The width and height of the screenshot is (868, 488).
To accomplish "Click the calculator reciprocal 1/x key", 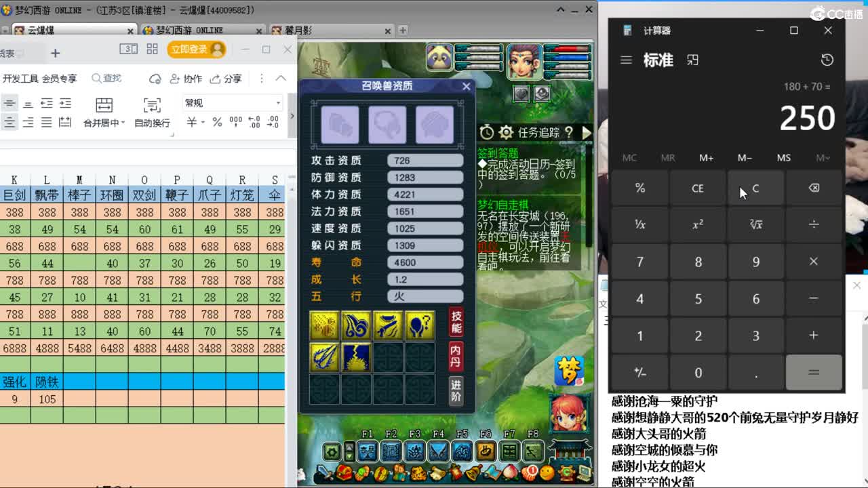I will (x=639, y=224).
